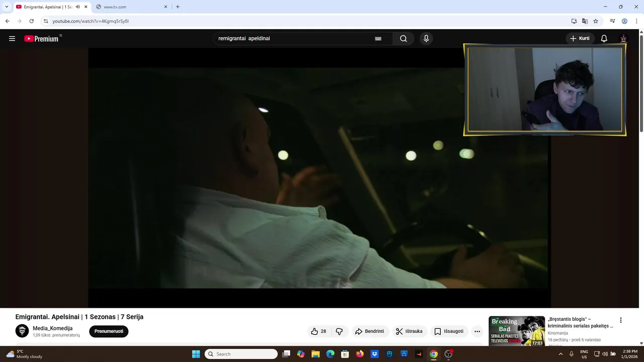
Task: Open volume control in system tray
Action: tap(605, 354)
